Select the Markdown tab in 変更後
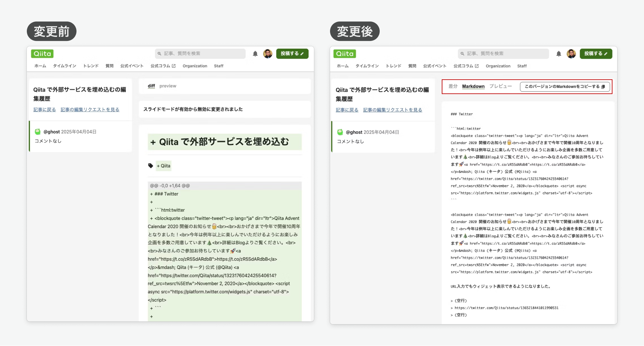 pos(473,86)
